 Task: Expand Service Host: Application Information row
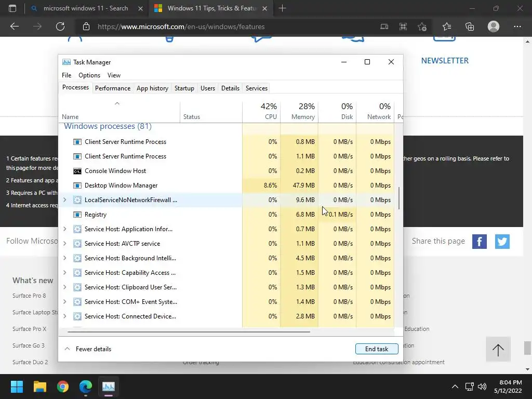[65, 229]
